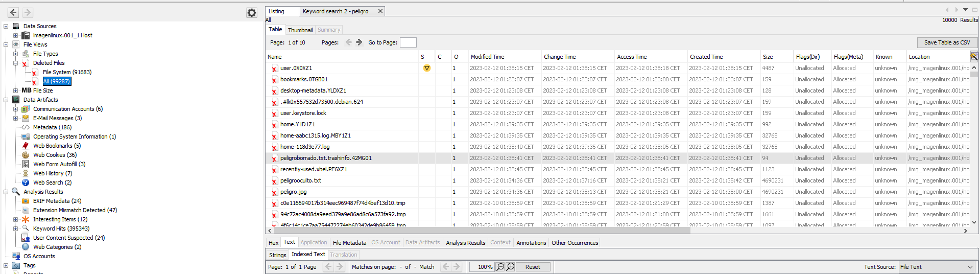Click the zoom out magnifier icon

(500, 267)
